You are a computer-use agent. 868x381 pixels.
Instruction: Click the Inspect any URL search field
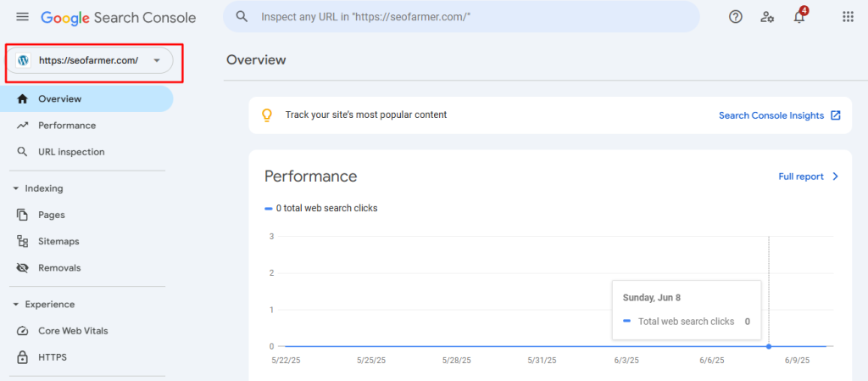pyautogui.click(x=461, y=17)
